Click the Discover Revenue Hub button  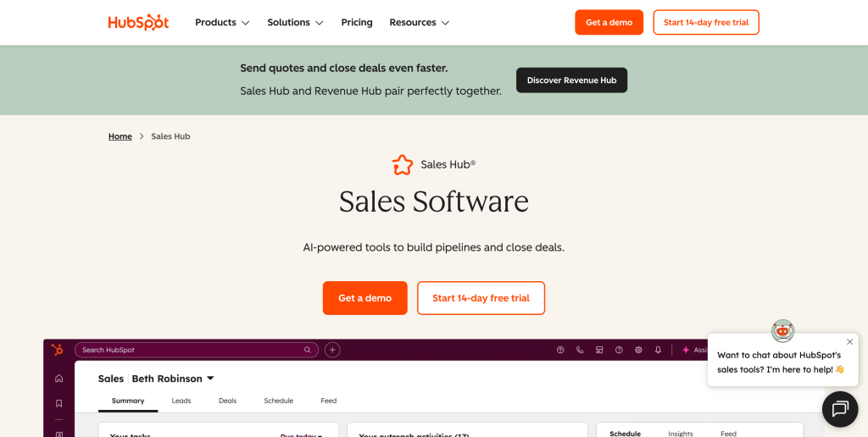[572, 80]
